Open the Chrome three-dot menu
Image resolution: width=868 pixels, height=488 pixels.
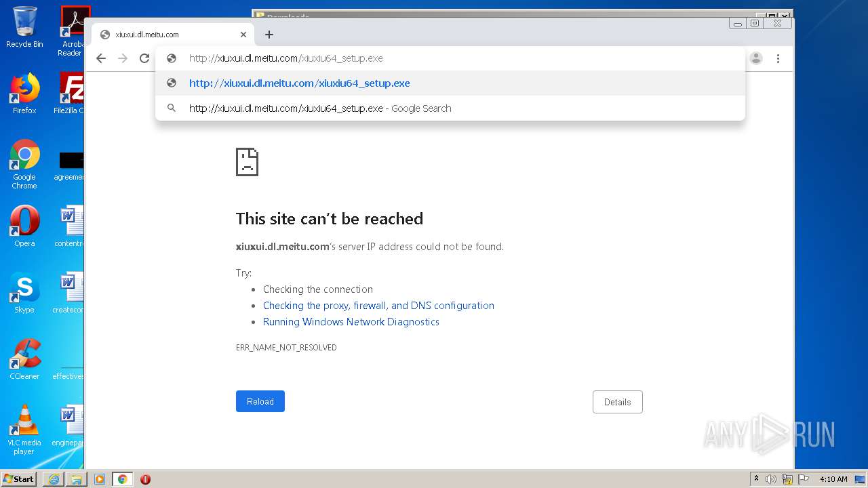click(x=778, y=58)
